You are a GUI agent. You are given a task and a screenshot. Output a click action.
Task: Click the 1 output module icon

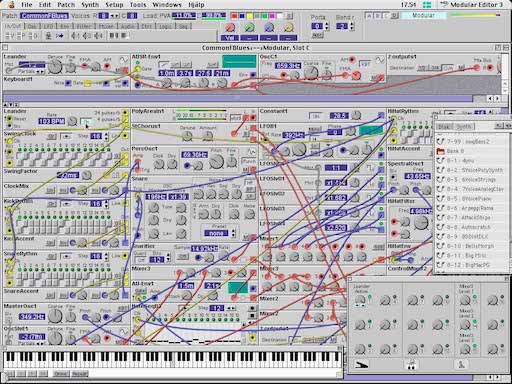(76, 36)
